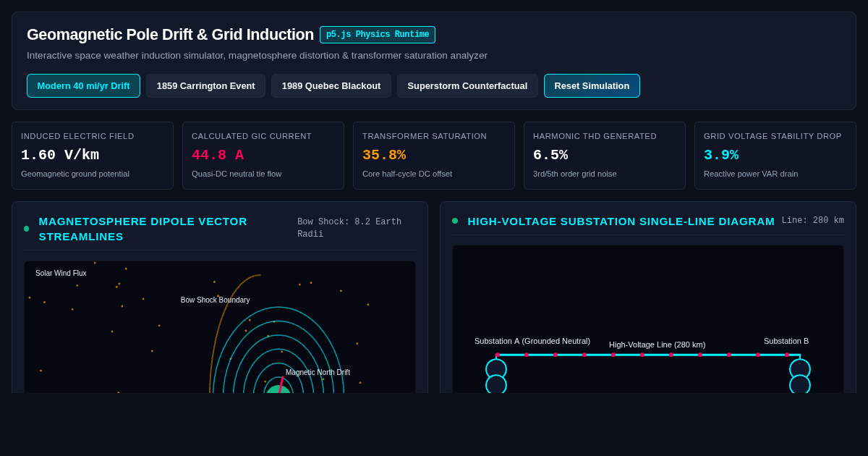Click Reactive power VAR drain caption
This screenshot has height=456, width=868.
coord(751,174)
